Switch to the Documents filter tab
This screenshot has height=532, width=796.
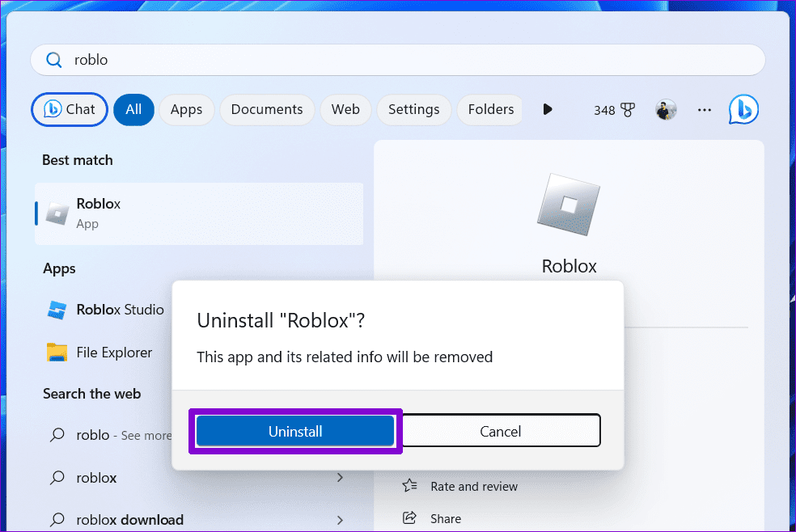[x=267, y=109]
